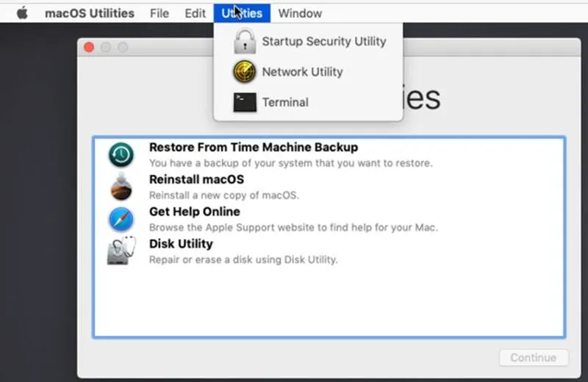
Task: Select the Get Help Online title
Action: 195,212
